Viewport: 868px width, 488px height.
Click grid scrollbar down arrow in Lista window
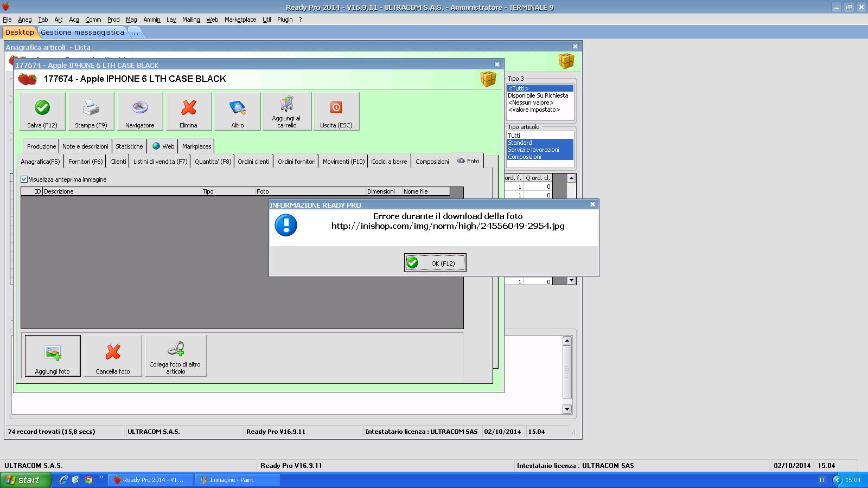click(x=571, y=281)
